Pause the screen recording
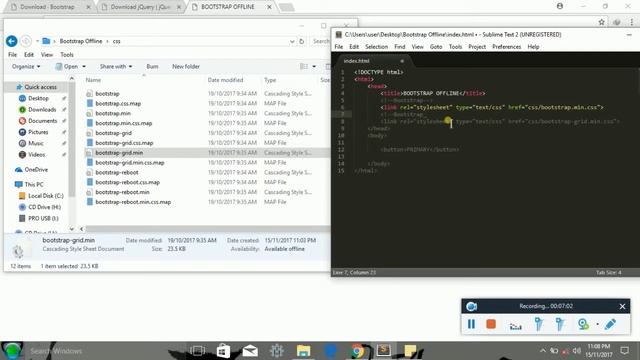The width and height of the screenshot is (640, 360). (x=471, y=324)
